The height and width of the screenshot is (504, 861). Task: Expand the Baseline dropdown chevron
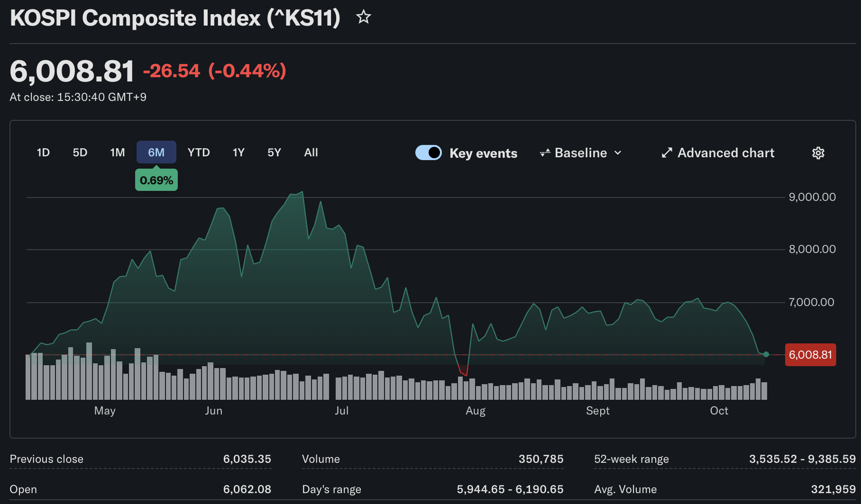tap(618, 153)
